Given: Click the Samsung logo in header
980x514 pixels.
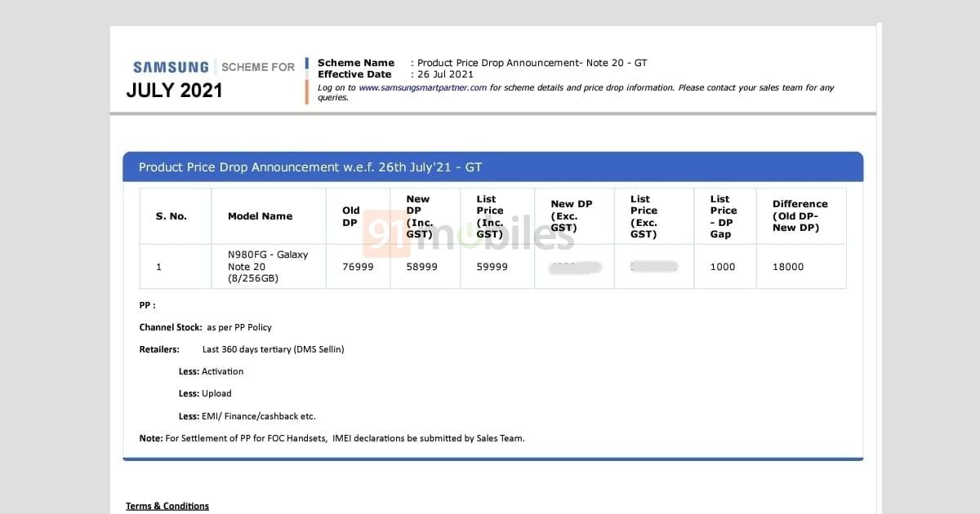Looking at the screenshot, I should click(171, 67).
